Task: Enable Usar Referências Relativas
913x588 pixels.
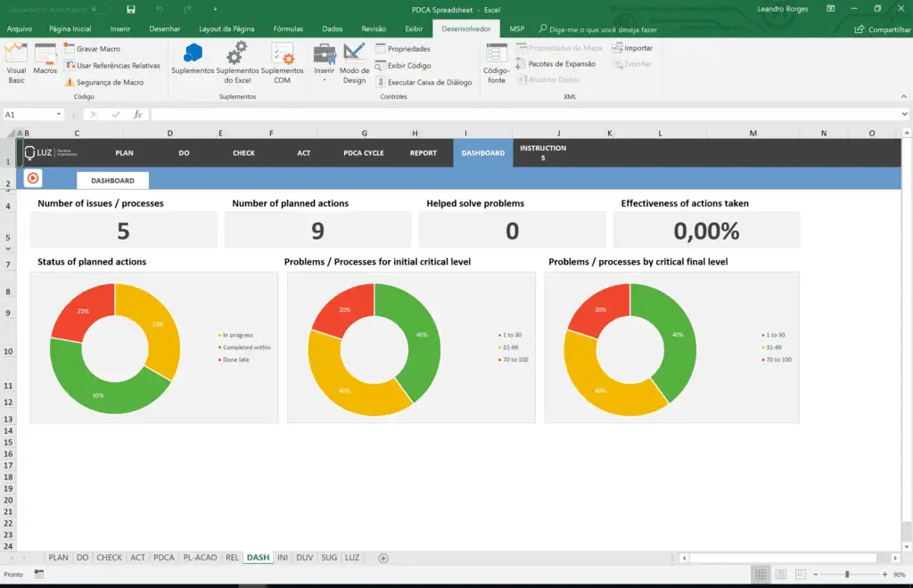Action: point(111,66)
